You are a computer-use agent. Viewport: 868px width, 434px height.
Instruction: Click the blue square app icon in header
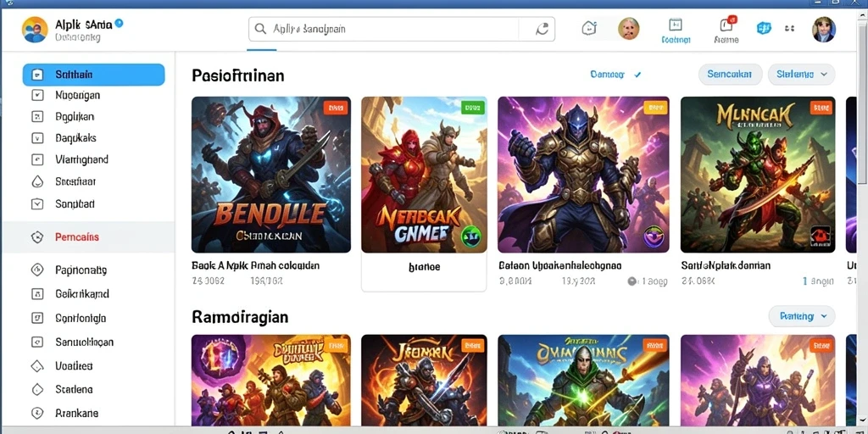point(764,28)
